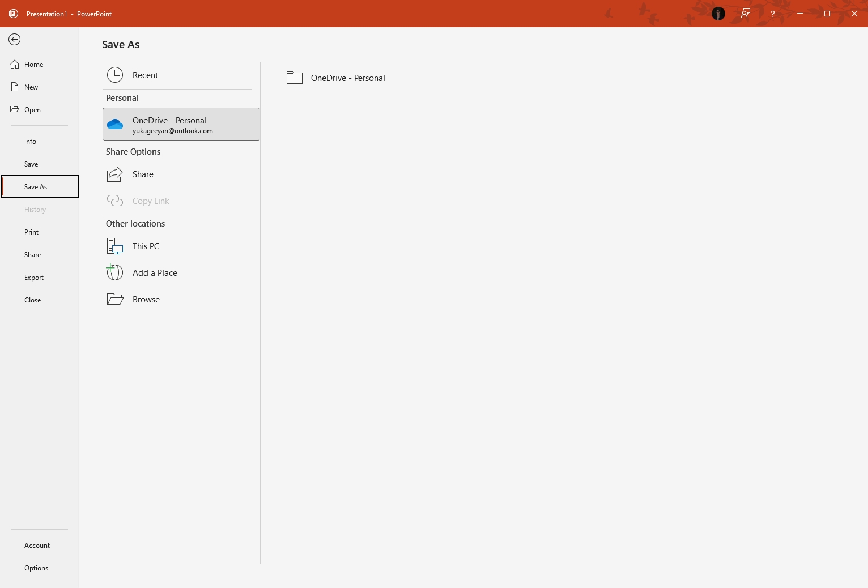Click the Open folder icon in sidebar

coord(15,109)
